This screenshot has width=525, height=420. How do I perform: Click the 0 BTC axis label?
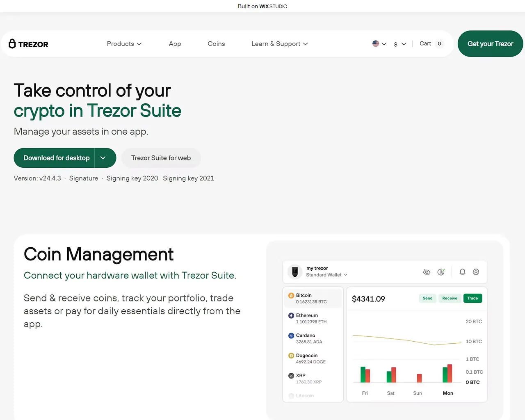click(x=472, y=382)
